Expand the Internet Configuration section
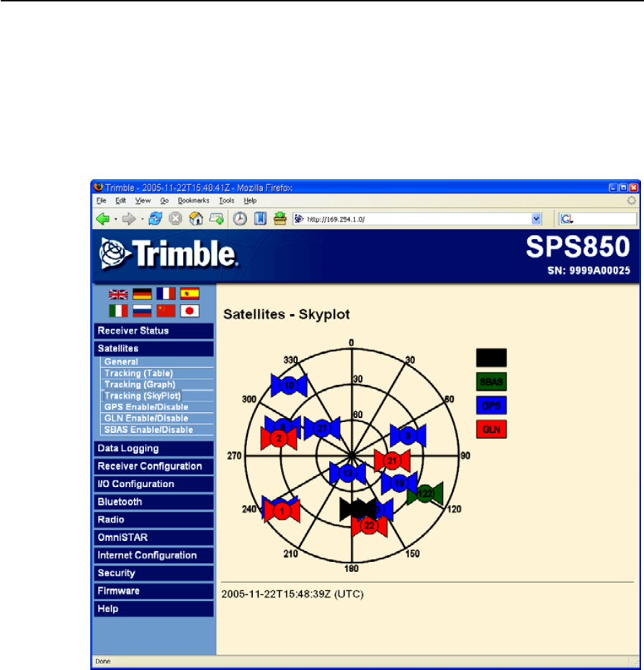The width and height of the screenshot is (644, 670). 154,555
